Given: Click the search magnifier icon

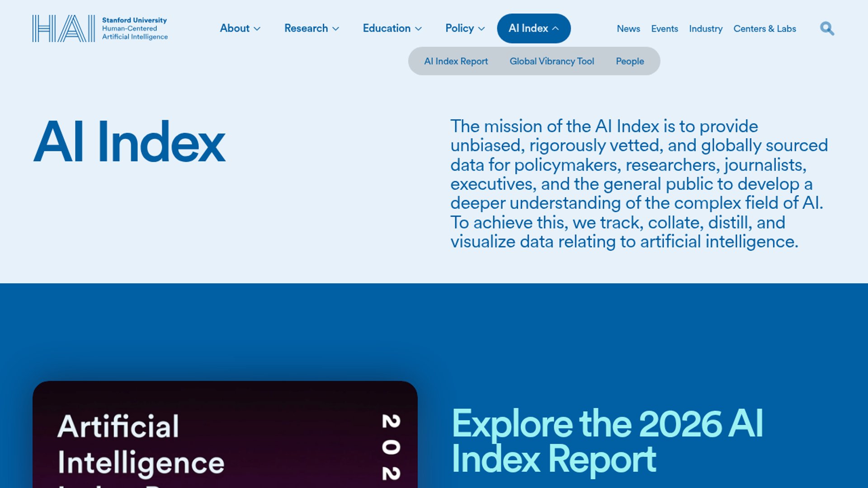Looking at the screenshot, I should coord(827,28).
